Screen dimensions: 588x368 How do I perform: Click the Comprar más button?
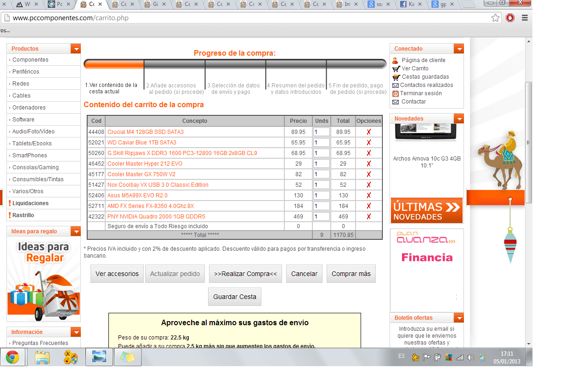point(351,274)
